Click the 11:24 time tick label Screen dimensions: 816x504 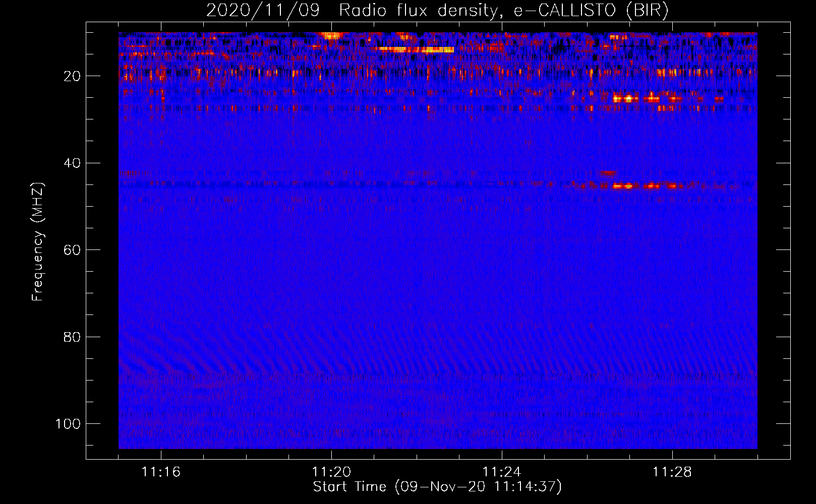point(502,472)
